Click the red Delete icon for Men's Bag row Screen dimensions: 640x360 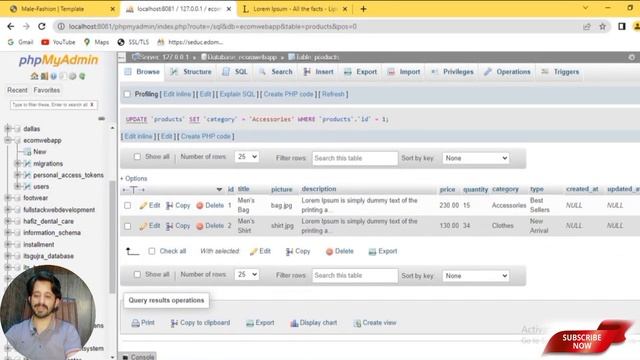coord(200,205)
